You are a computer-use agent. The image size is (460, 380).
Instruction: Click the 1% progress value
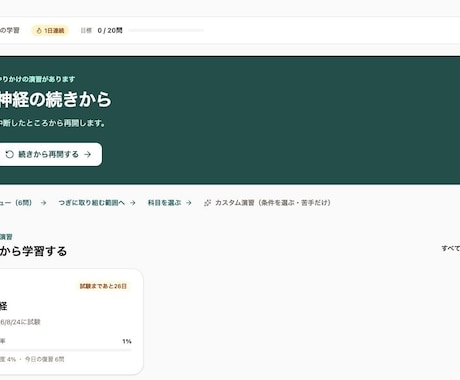127,341
